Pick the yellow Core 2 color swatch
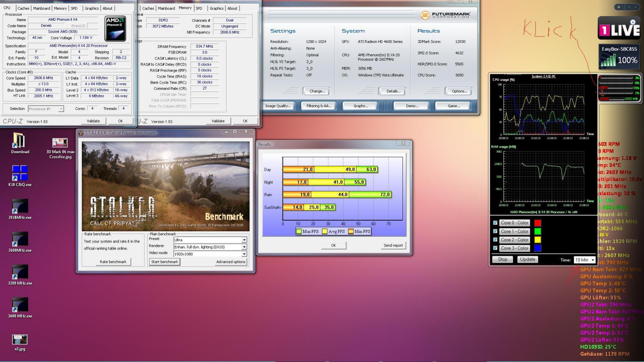Image resolution: width=644 pixels, height=362 pixels. (x=537, y=240)
